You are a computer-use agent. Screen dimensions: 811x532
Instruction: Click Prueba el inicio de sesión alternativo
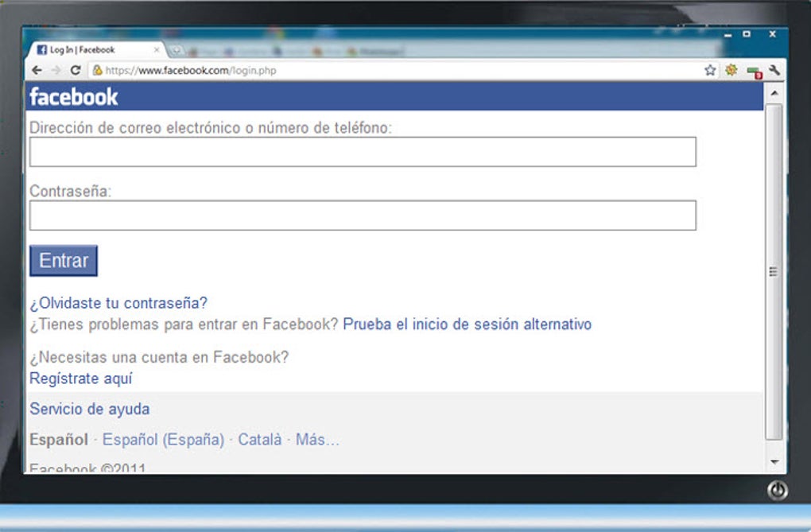[467, 324]
